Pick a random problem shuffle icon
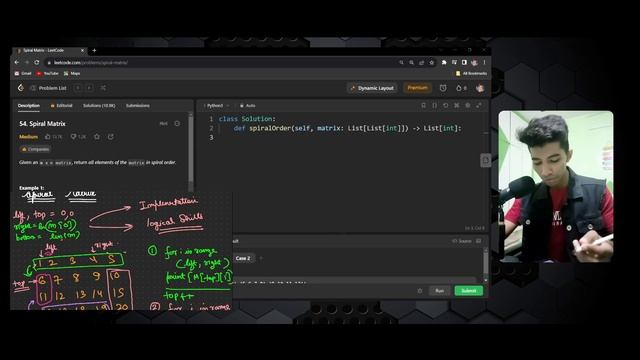 [103, 88]
